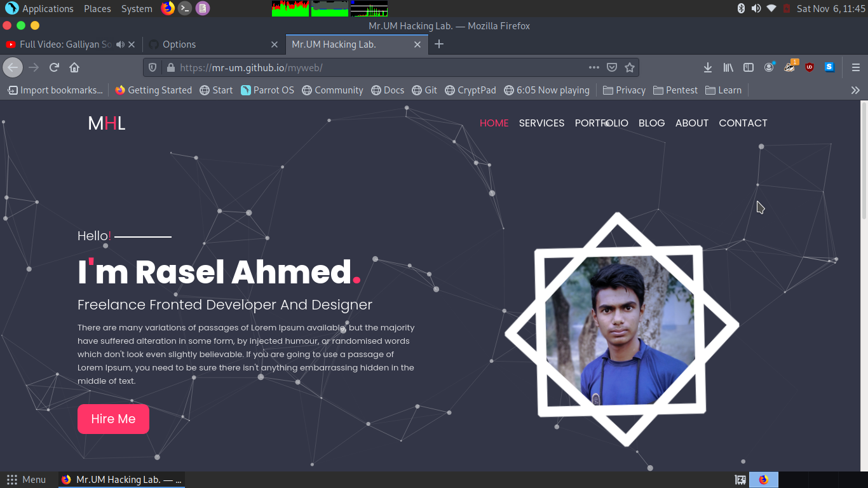
Task: Open the Privacy Badger extension
Action: click(789, 67)
